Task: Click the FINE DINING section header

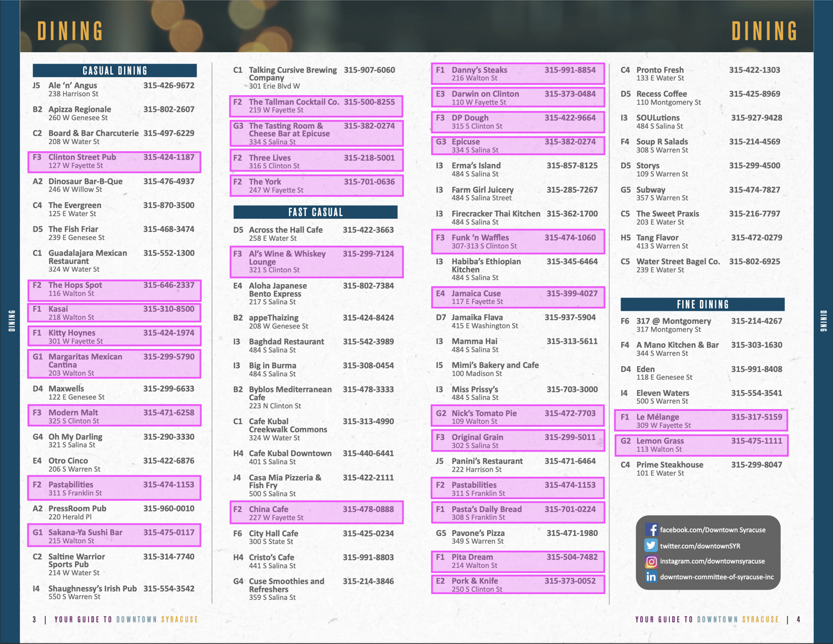Action: [703, 304]
